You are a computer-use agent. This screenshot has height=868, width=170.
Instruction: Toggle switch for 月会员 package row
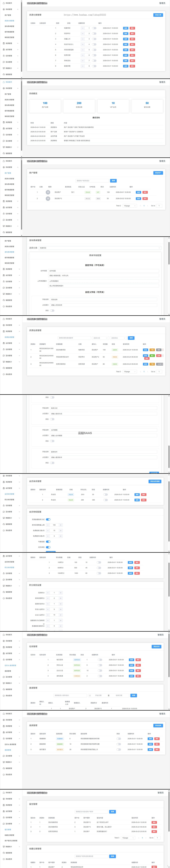pyautogui.click(x=106, y=495)
